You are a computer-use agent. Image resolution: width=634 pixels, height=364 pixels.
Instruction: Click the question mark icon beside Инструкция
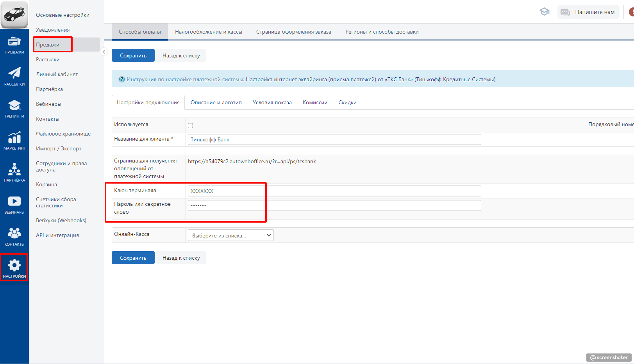click(x=122, y=79)
